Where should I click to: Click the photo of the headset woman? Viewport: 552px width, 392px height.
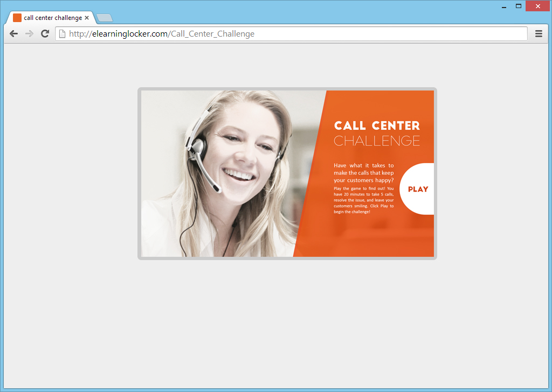[x=225, y=174]
